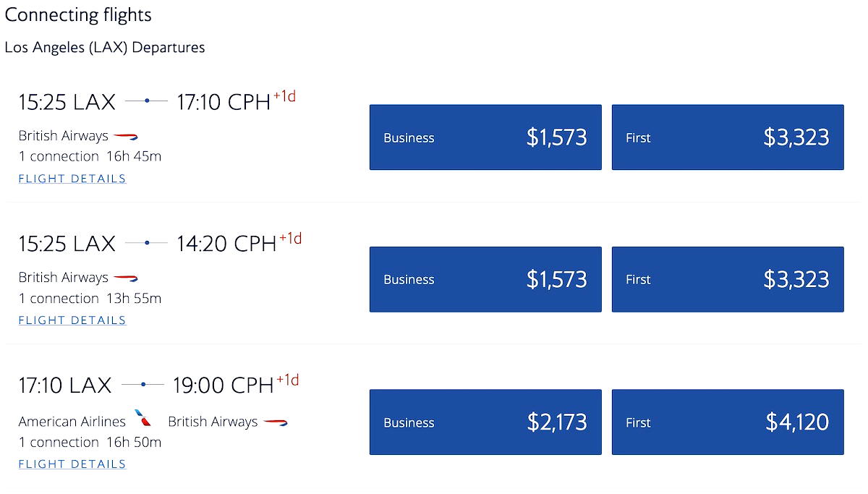Expand FLIGHT DETAILS for the 13h 55m itinerary
The image size is (868, 494).
(72, 320)
